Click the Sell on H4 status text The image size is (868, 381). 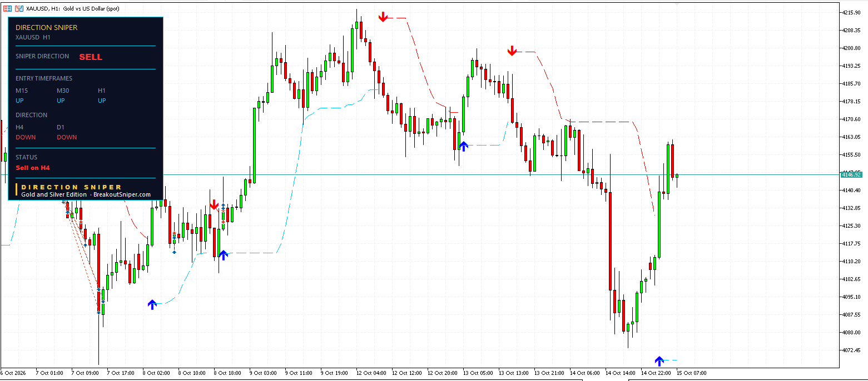click(x=33, y=167)
